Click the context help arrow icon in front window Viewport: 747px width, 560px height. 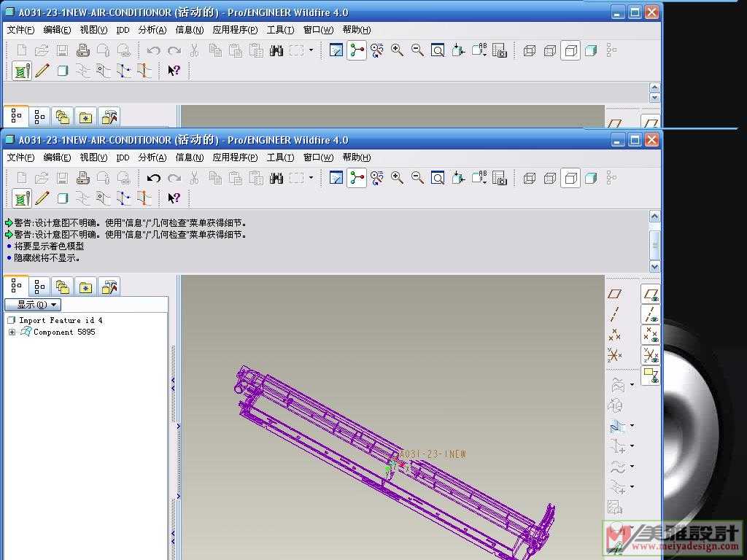click(174, 198)
